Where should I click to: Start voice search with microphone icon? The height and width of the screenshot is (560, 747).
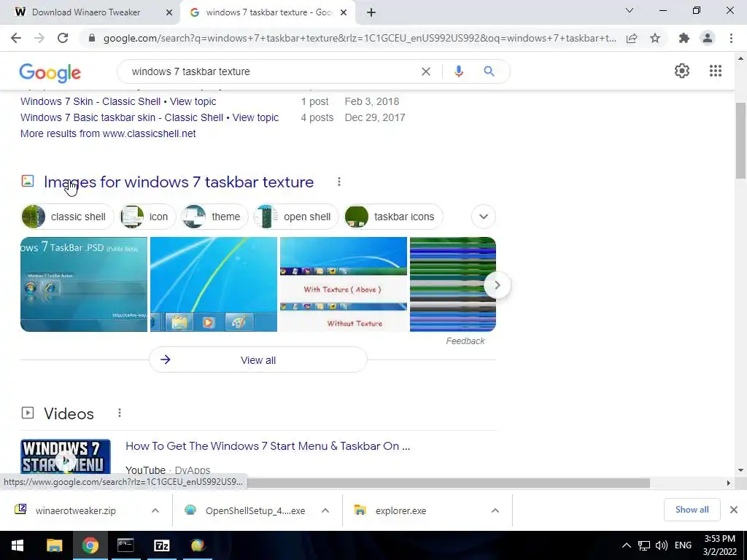click(458, 71)
